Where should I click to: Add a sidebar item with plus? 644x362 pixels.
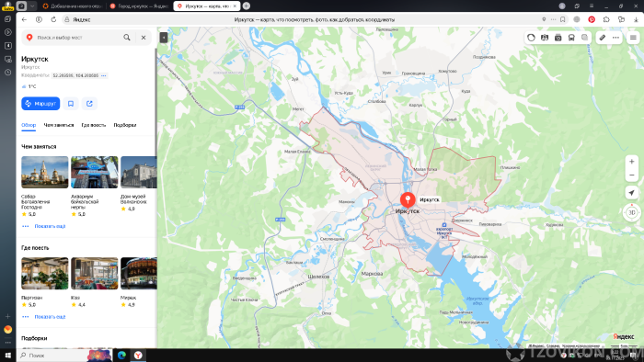(7, 316)
